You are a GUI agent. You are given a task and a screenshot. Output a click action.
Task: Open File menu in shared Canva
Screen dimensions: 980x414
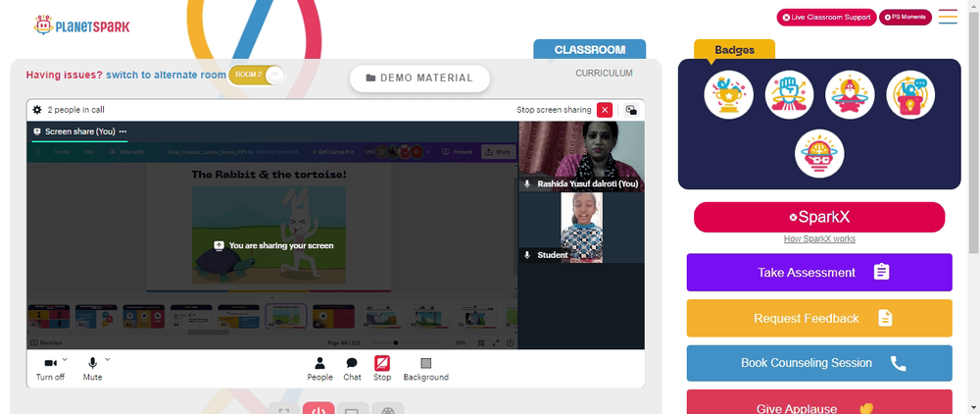(88, 152)
